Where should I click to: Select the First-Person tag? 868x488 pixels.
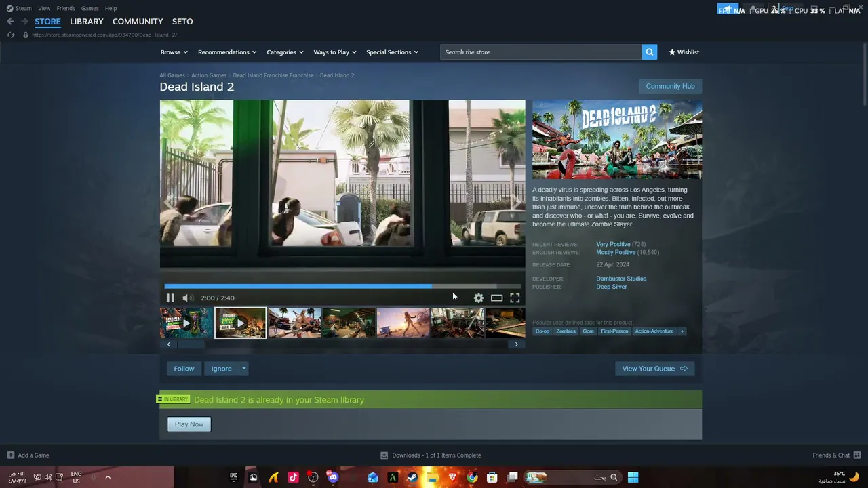click(x=614, y=331)
